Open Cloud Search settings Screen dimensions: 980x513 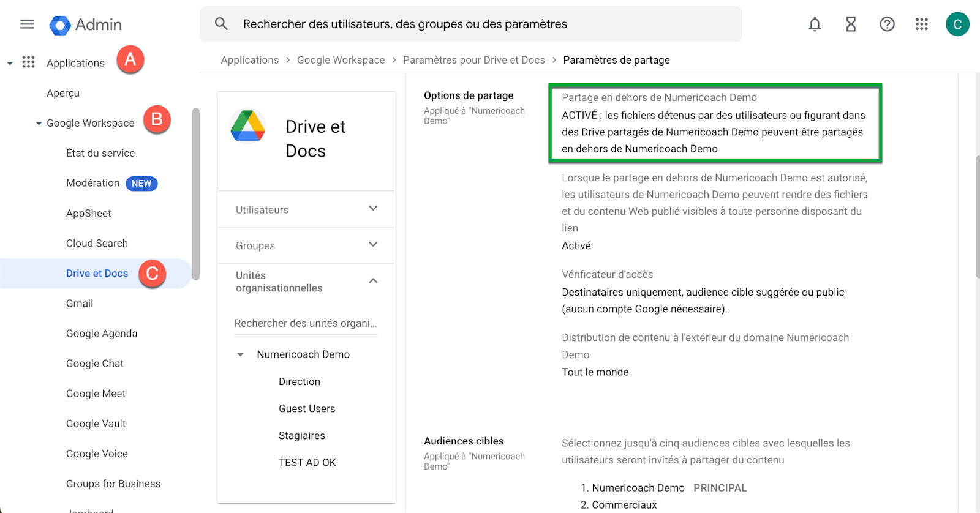pyautogui.click(x=97, y=243)
